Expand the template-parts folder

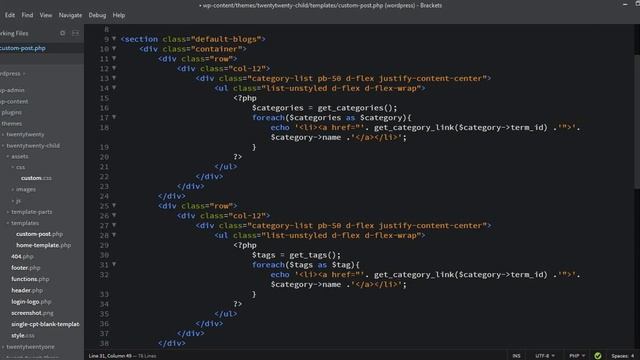click(x=31, y=212)
